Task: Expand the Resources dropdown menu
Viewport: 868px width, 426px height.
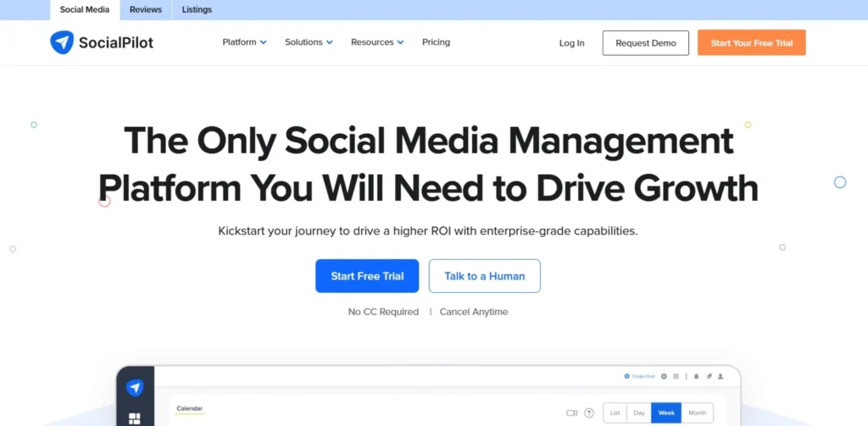Action: point(377,42)
